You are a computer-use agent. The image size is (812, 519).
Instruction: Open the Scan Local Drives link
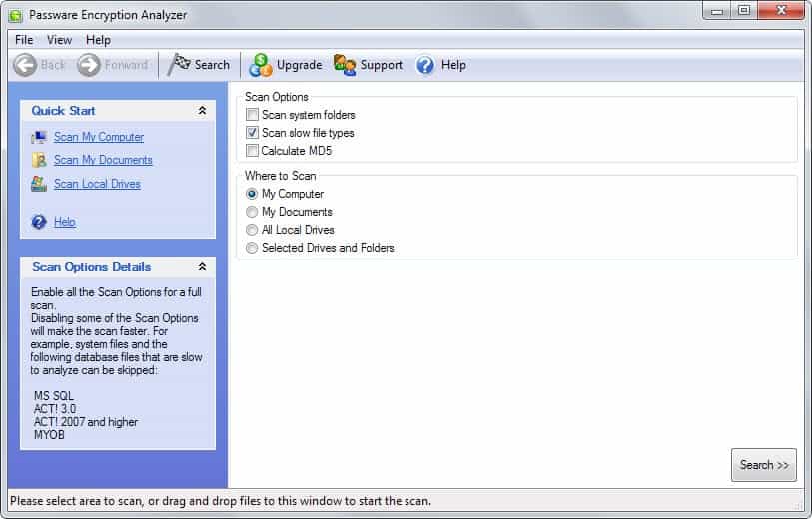pyautogui.click(x=97, y=184)
